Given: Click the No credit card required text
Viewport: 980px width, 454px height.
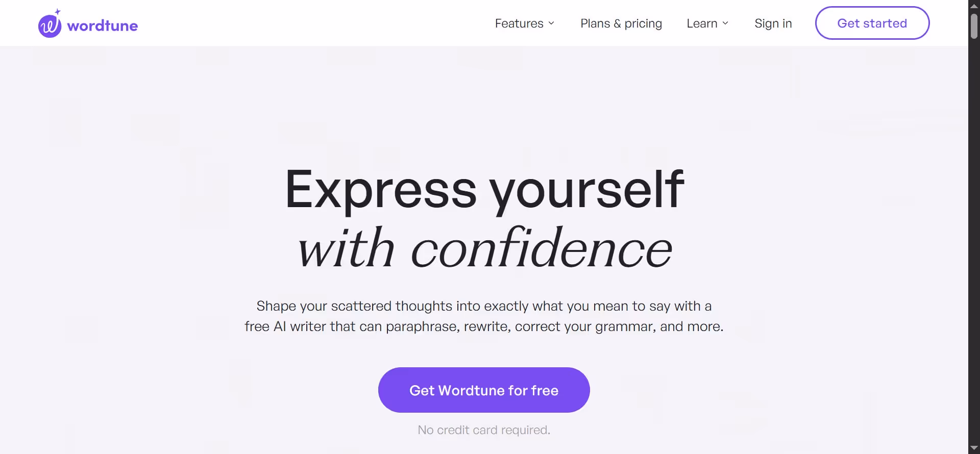Looking at the screenshot, I should (483, 430).
